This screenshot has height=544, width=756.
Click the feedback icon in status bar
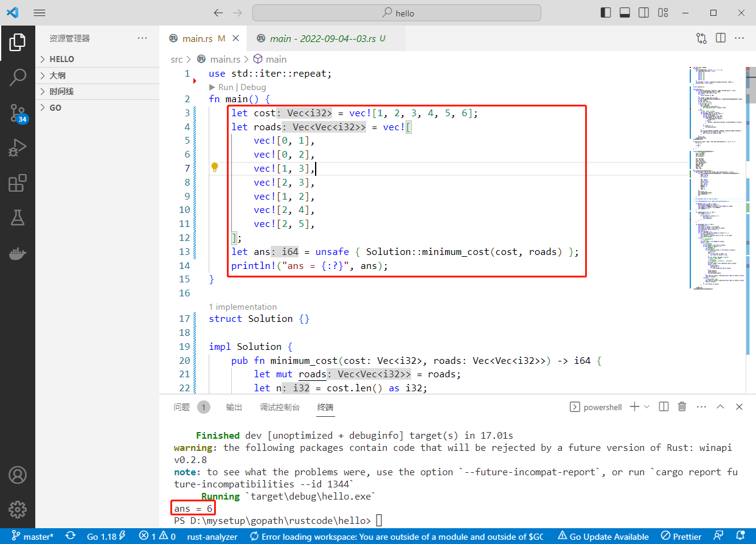[719, 536]
